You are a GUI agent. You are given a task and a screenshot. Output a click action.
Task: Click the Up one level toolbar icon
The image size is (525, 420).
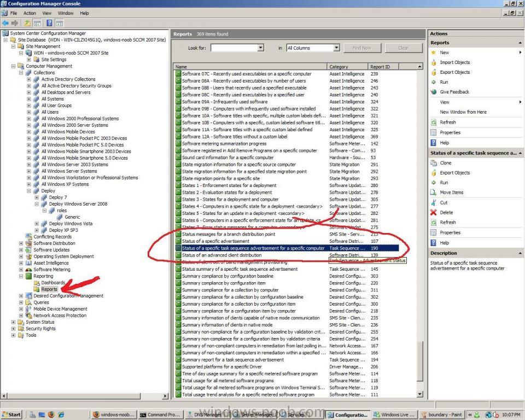[27, 23]
